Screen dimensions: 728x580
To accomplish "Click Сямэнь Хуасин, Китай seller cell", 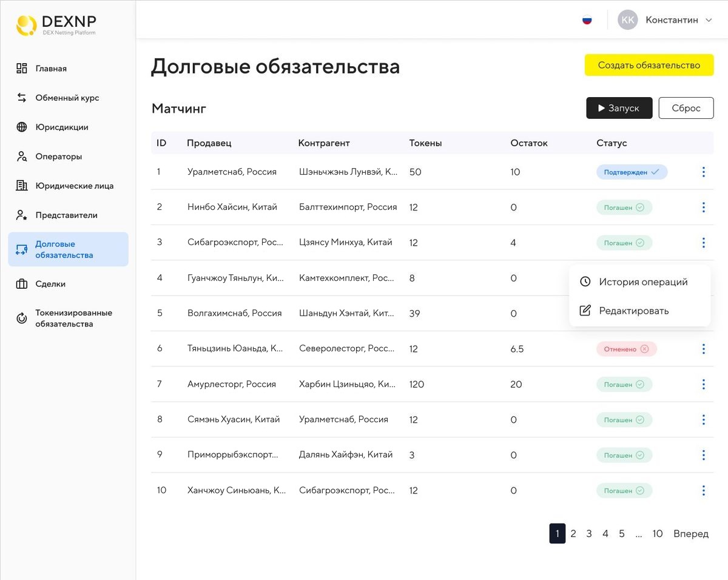I will (x=234, y=419).
